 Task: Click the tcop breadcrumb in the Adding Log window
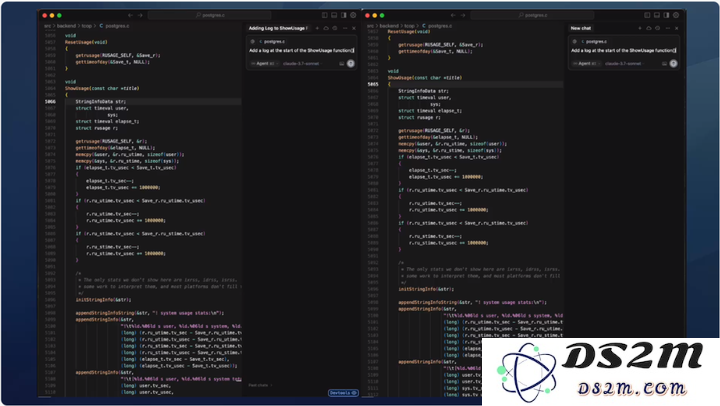point(86,26)
